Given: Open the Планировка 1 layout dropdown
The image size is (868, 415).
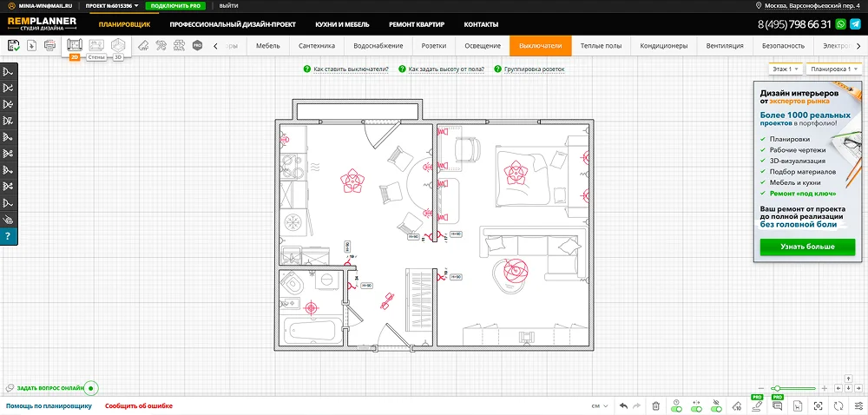Looking at the screenshot, I should [x=832, y=69].
